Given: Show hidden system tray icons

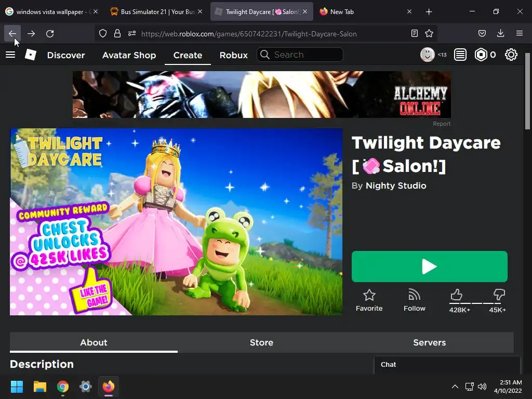Looking at the screenshot, I should (455, 387).
